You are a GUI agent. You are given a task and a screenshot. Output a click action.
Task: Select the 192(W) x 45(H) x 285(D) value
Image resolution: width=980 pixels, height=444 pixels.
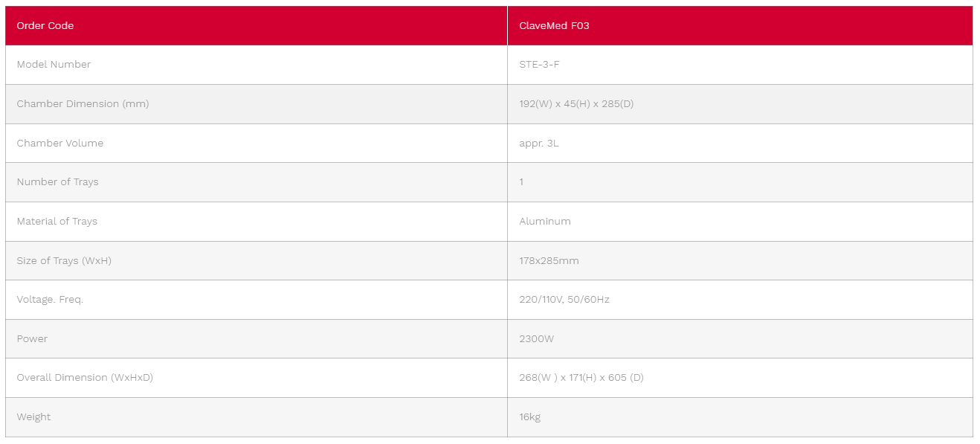coord(576,104)
